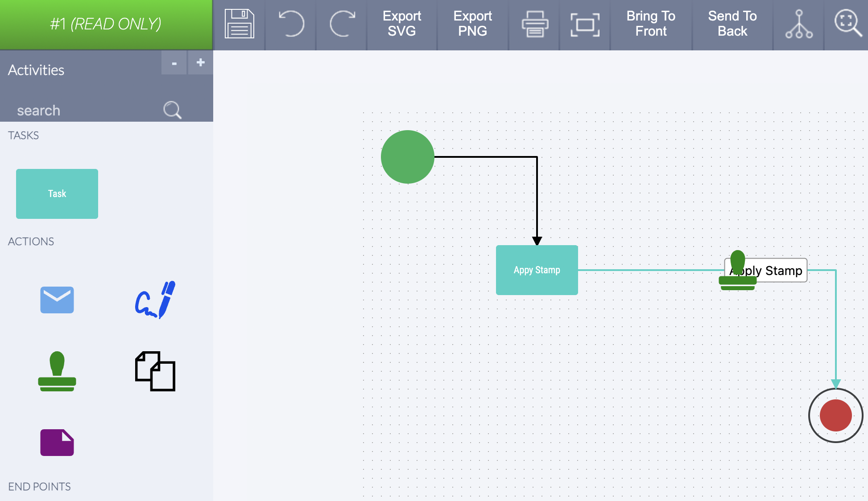Choose the purple document action icon
The image size is (868, 501).
point(57,442)
